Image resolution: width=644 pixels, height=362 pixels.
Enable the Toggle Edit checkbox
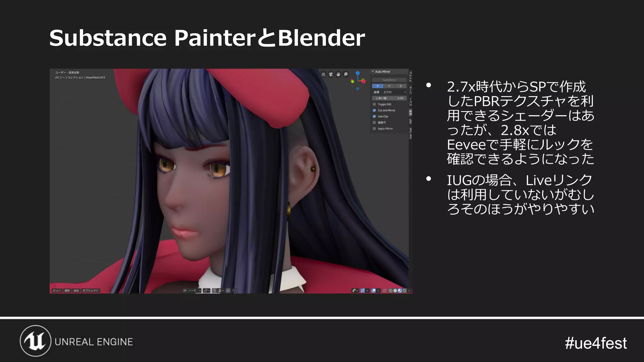tap(374, 104)
